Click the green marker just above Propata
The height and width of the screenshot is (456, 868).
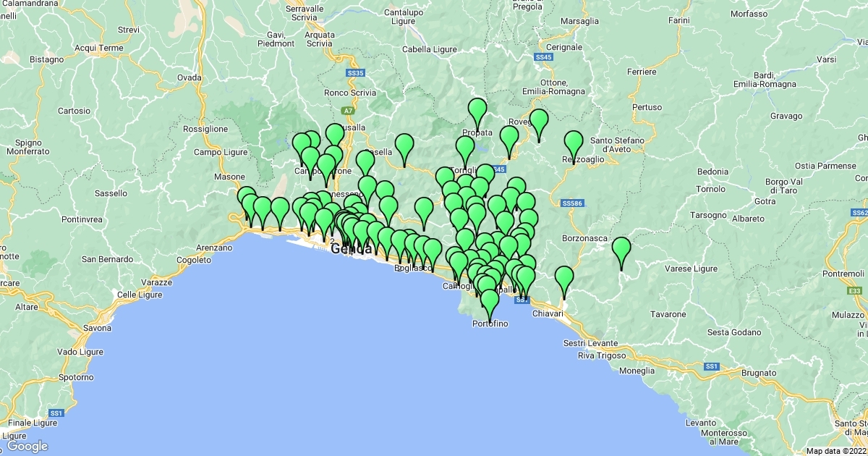477,113
